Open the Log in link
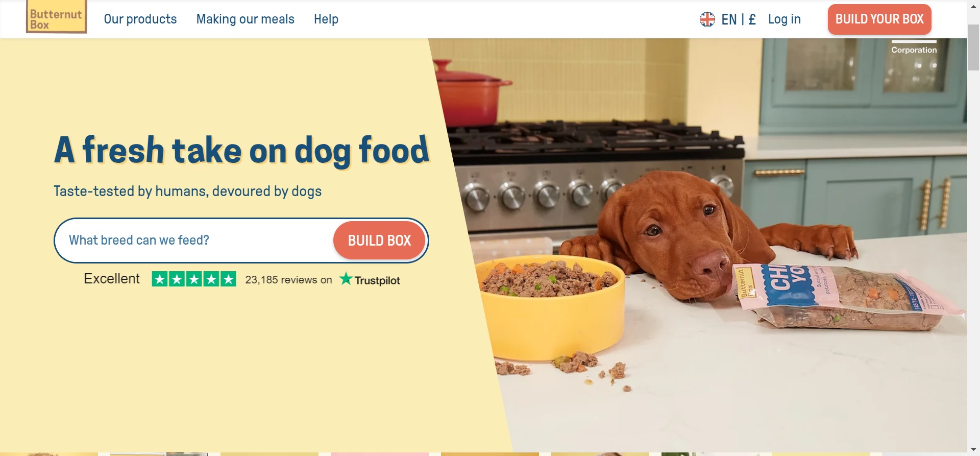This screenshot has height=456, width=980. pyautogui.click(x=785, y=19)
